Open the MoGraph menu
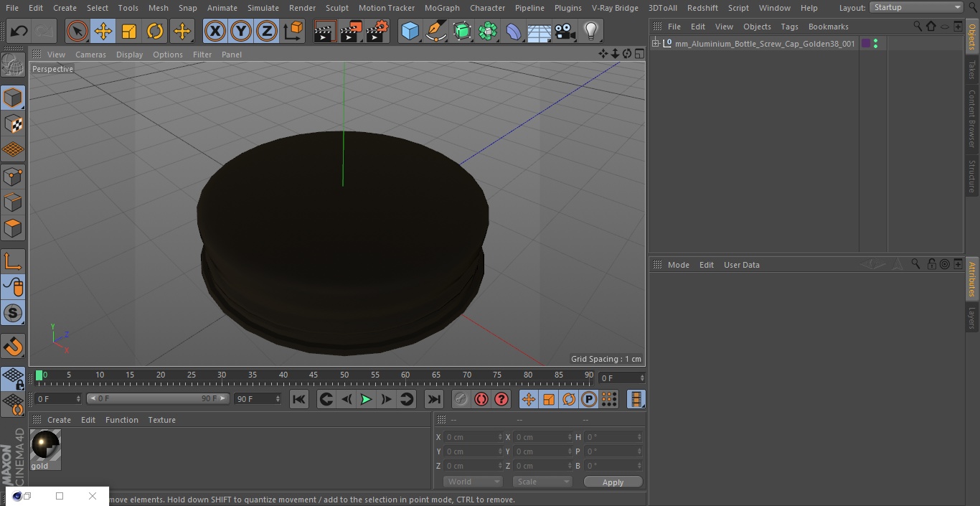 tap(442, 8)
